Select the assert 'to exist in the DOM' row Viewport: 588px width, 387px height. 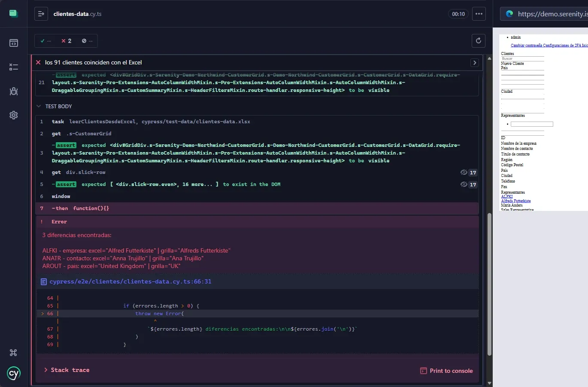point(257,184)
